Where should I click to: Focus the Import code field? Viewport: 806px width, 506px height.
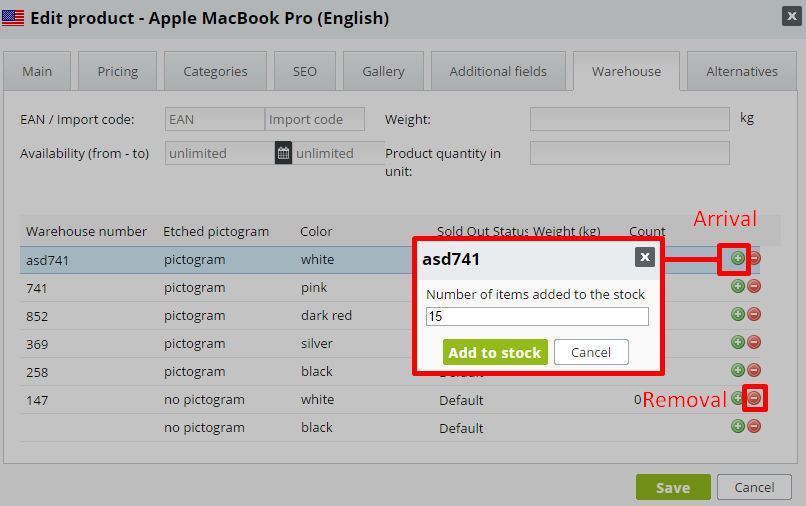point(315,119)
